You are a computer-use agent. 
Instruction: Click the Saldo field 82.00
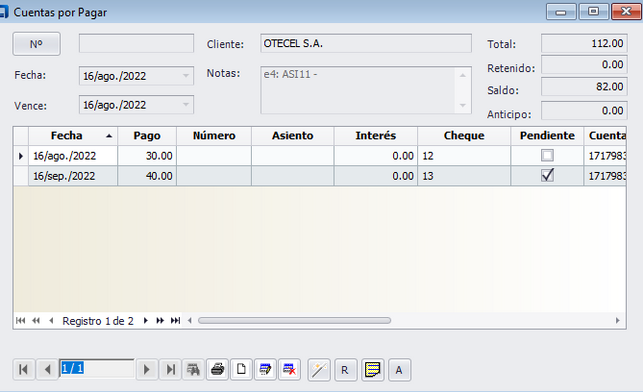click(x=584, y=87)
